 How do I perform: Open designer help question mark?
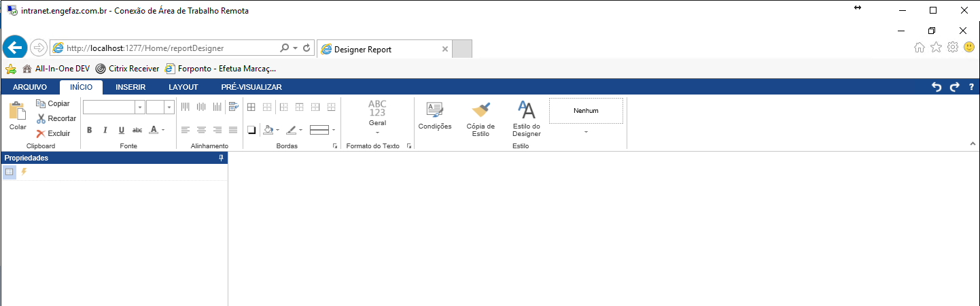tap(972, 87)
